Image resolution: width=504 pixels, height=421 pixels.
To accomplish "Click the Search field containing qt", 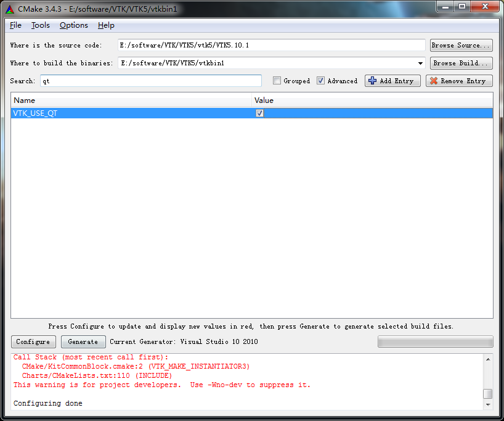I will click(x=151, y=81).
